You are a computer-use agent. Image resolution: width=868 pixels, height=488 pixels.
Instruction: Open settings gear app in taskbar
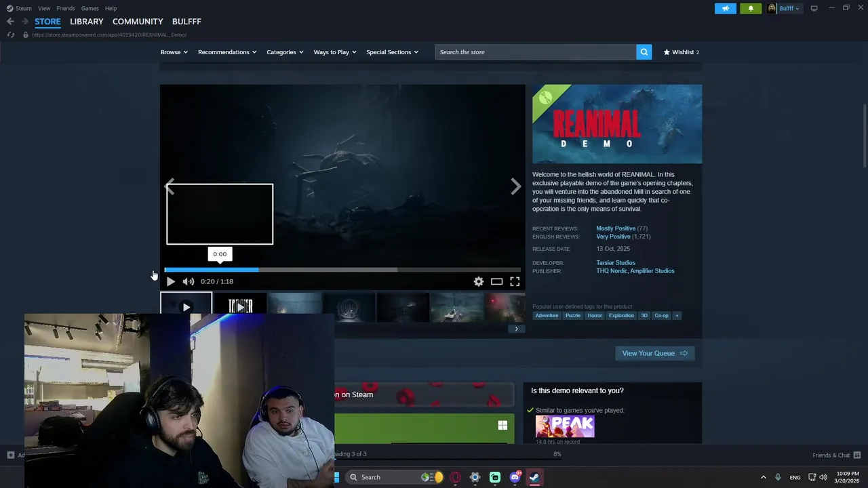coord(475,477)
